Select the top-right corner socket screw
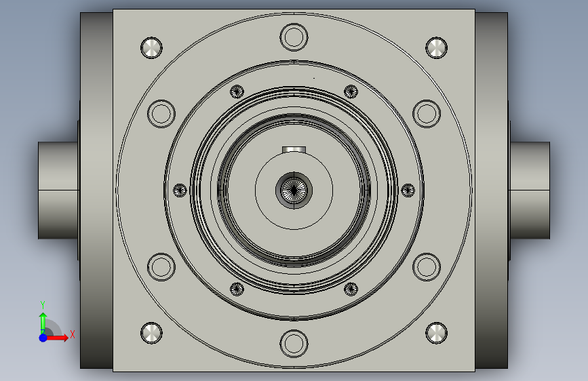 click(437, 47)
